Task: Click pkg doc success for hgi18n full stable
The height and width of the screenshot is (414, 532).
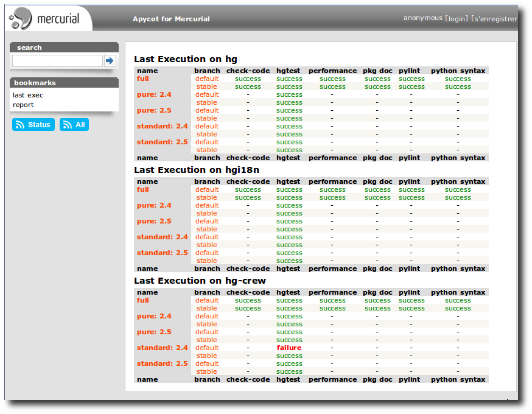Action: tap(377, 197)
